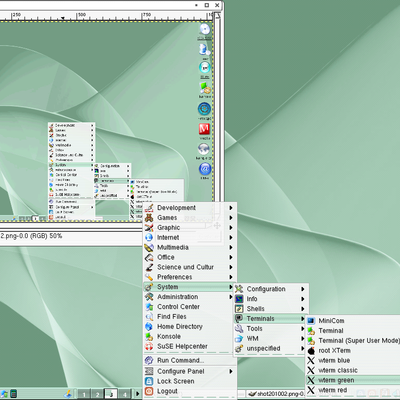The height and width of the screenshot is (400, 400).
Task: Click the red M desktop icon in image
Action: (x=204, y=129)
